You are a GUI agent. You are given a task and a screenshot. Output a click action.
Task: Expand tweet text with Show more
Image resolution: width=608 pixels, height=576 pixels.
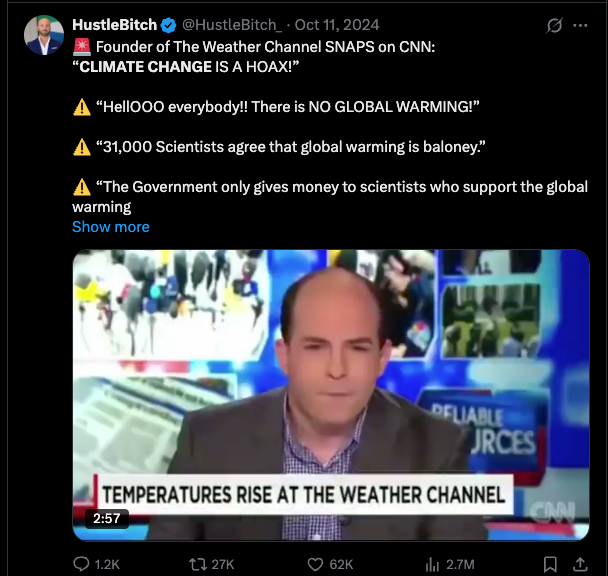[x=111, y=227]
